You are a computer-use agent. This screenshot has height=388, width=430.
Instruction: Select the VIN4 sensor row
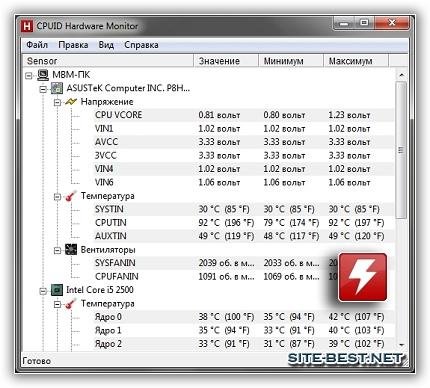(x=243, y=169)
